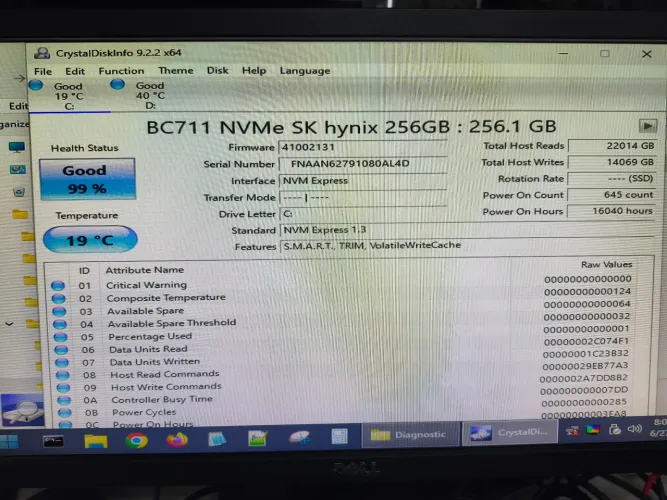Click the raw value 00000002C074F1

point(586,341)
